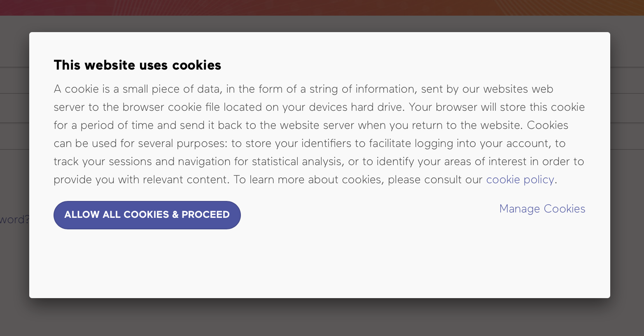Image resolution: width=644 pixels, height=336 pixels.
Task: Click the word 'PROCEED' on the blue button
Action: tap(205, 215)
